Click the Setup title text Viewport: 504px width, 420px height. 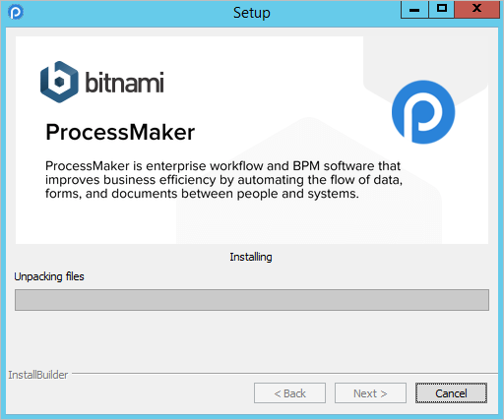click(x=252, y=13)
